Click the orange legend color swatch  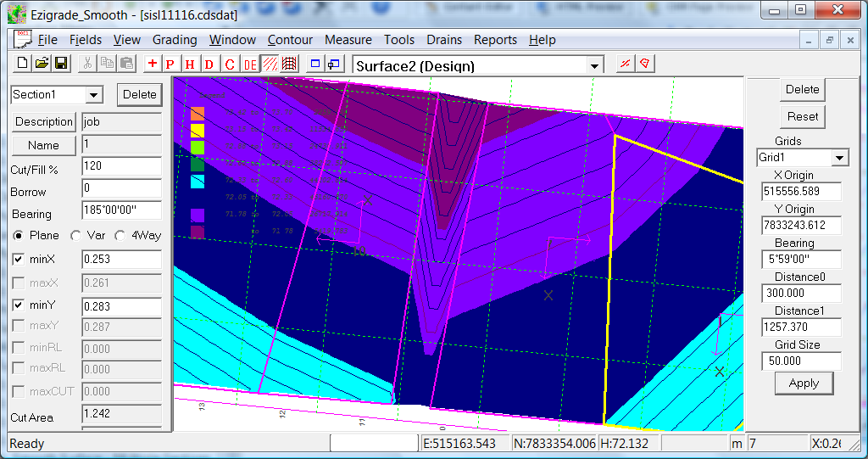[198, 113]
